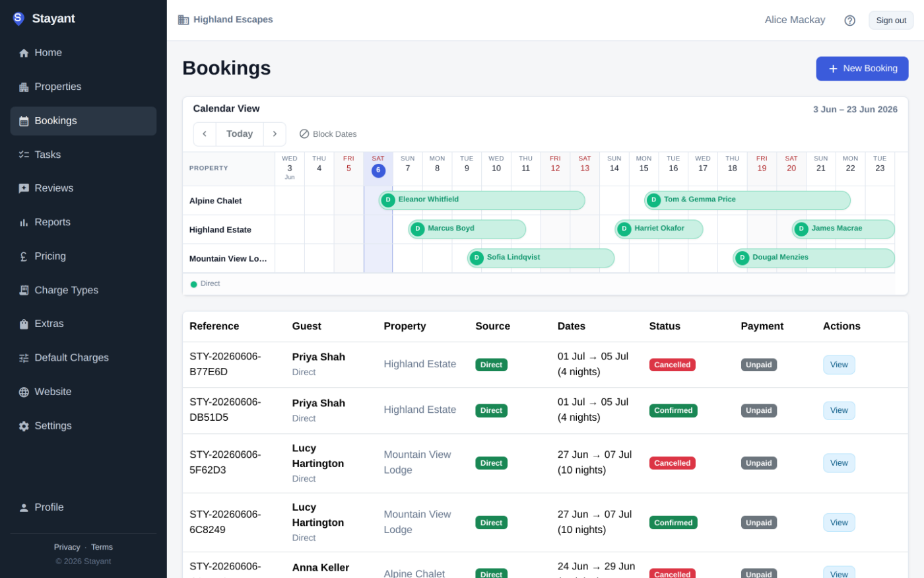Viewport: 924px width, 578px height.
Task: Open the Home page icon
Action: (24, 53)
